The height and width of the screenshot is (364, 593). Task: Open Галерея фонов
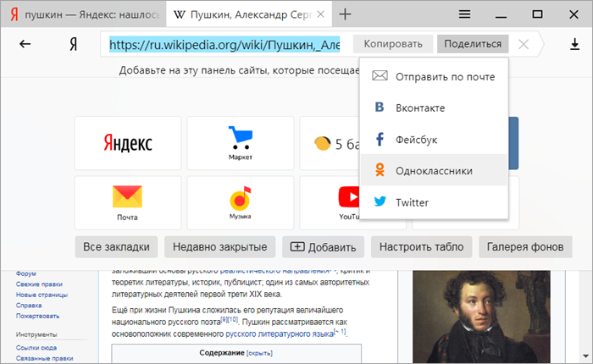click(525, 247)
